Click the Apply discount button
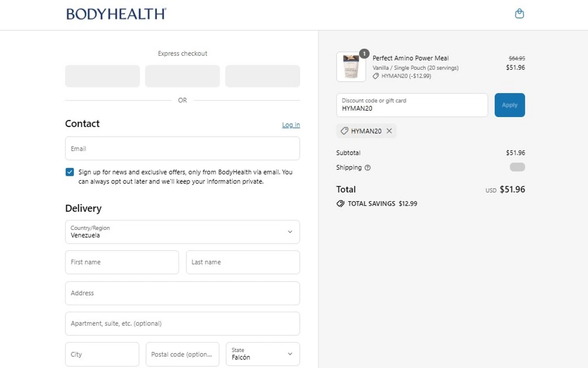 (x=510, y=105)
